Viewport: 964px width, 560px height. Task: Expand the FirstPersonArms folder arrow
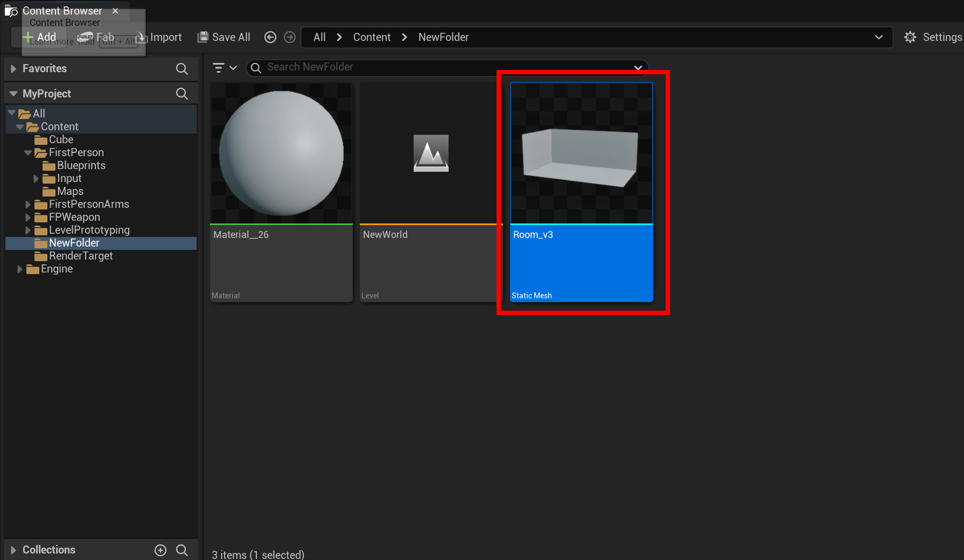pyautogui.click(x=28, y=204)
